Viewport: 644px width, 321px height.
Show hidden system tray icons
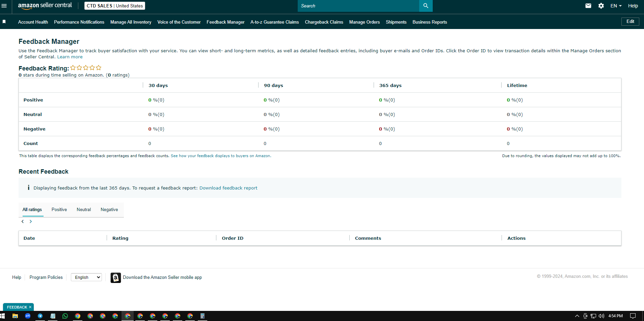(577, 316)
